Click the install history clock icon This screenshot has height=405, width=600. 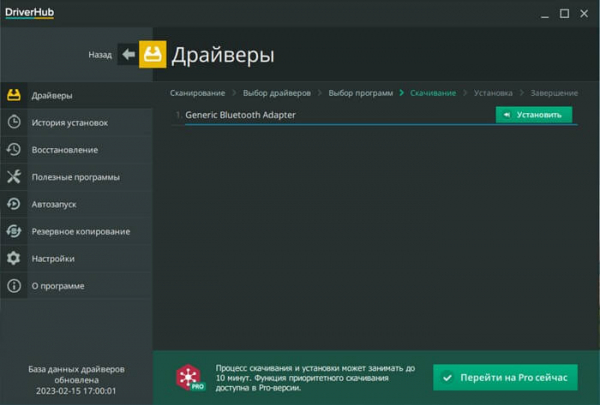pos(14,122)
